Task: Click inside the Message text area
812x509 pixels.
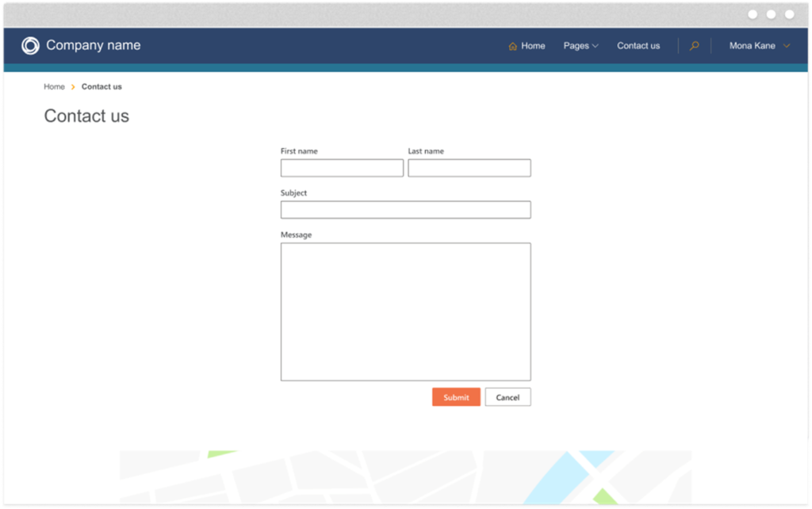Action: tap(405, 312)
